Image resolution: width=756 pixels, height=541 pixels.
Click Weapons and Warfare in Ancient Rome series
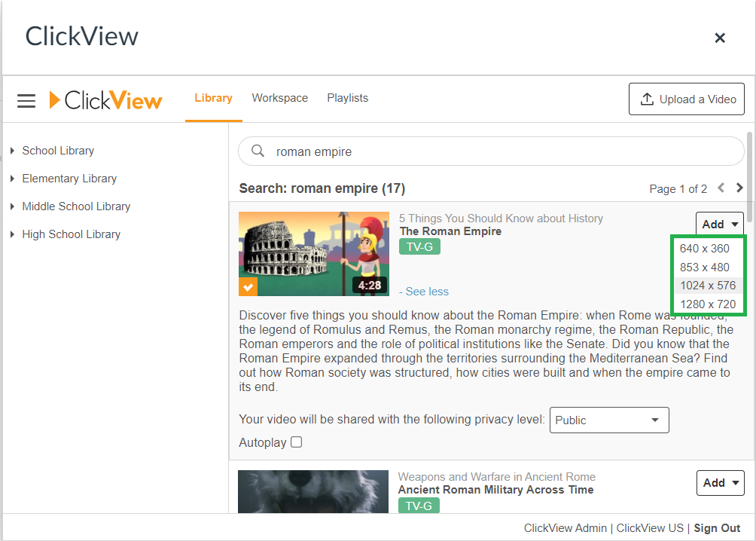[497, 477]
